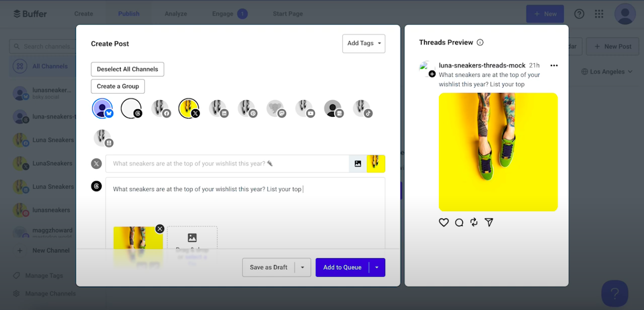Click the comment bubble icon in preview

[x=459, y=222]
